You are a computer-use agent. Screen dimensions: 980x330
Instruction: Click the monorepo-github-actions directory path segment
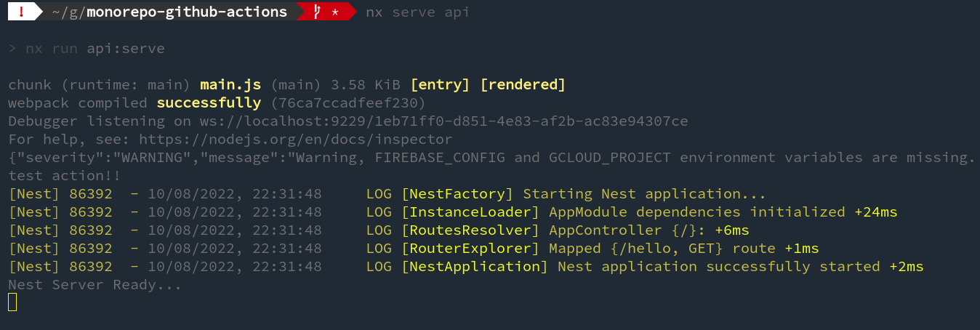tap(187, 12)
